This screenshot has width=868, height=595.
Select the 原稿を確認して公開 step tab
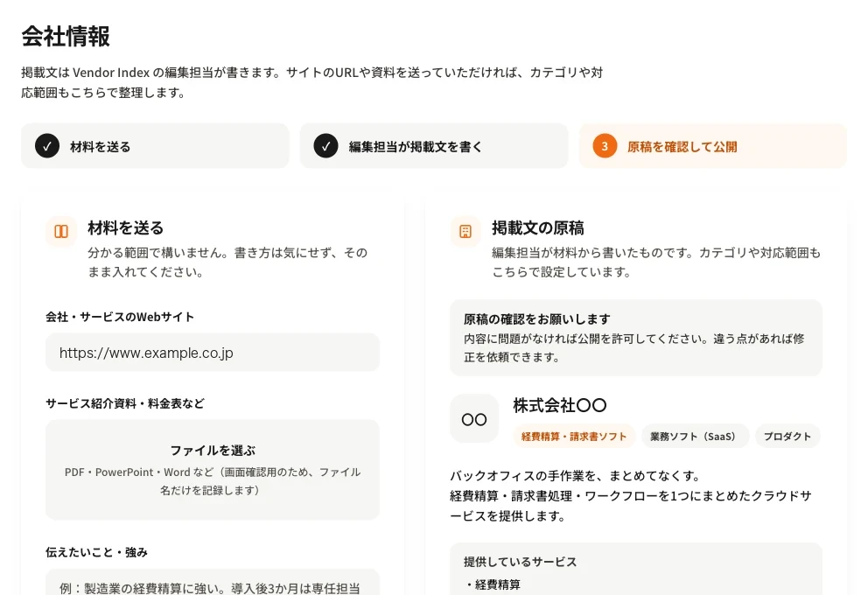point(713,146)
